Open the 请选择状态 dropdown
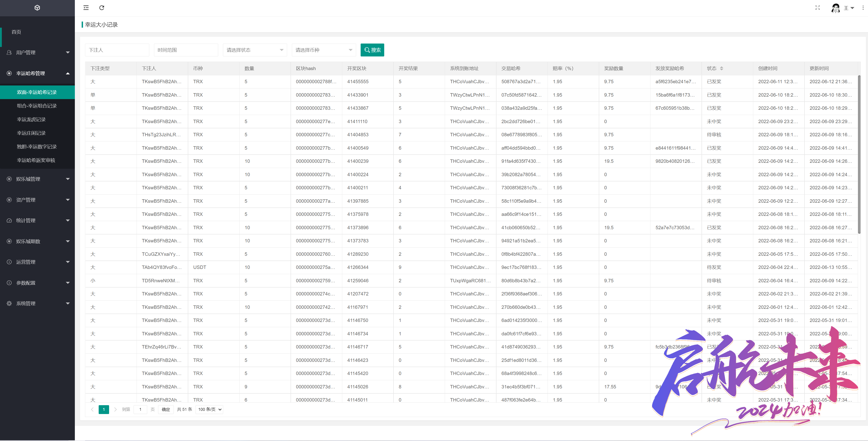The height and width of the screenshot is (441, 868). tap(255, 50)
